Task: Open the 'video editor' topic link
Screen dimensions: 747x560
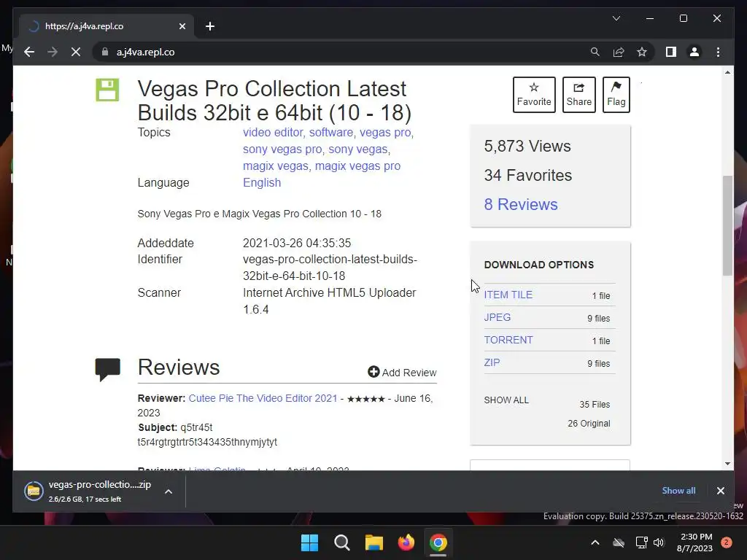Action: 273,133
